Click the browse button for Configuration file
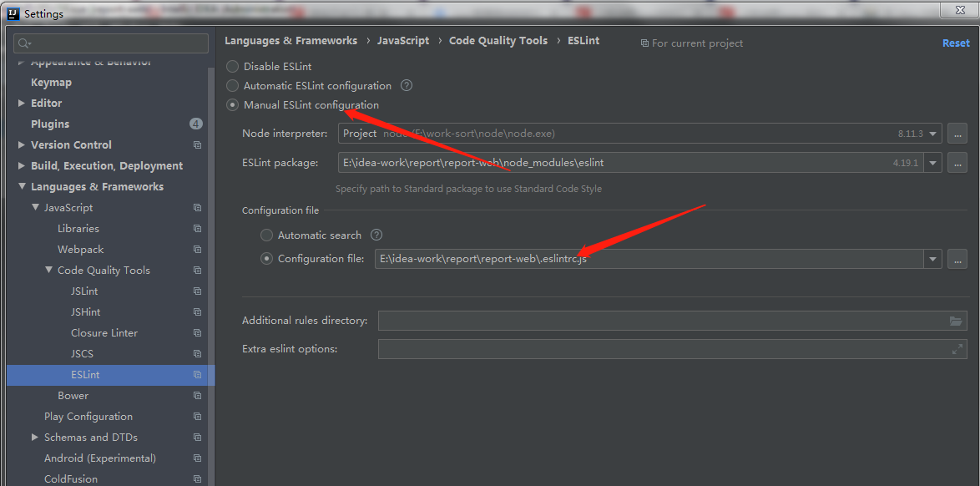The image size is (980, 486). 957,259
